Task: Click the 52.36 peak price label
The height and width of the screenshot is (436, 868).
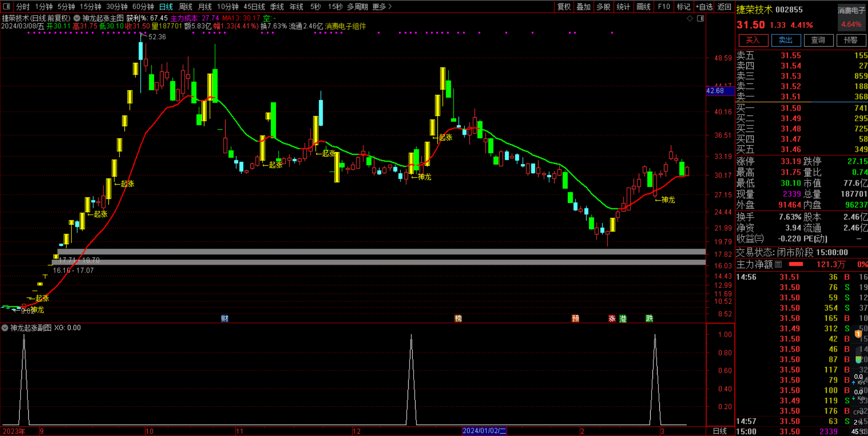Action: (x=157, y=37)
